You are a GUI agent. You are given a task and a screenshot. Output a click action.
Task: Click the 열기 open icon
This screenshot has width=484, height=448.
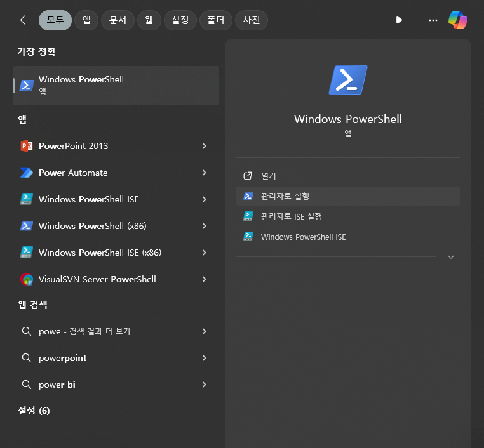(x=248, y=176)
